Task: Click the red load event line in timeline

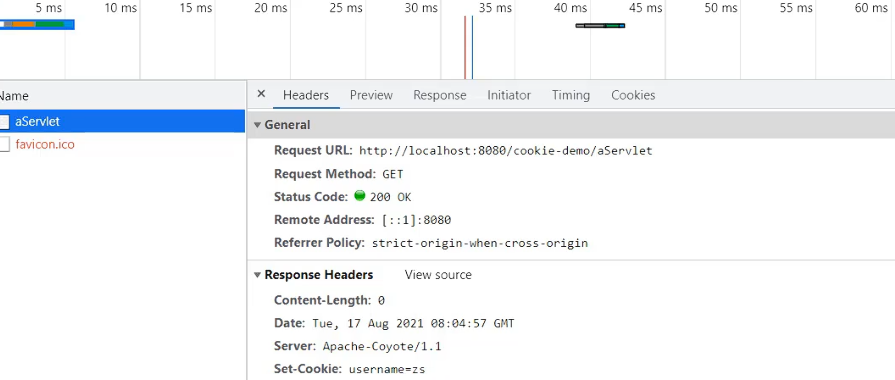Action: click(x=465, y=47)
